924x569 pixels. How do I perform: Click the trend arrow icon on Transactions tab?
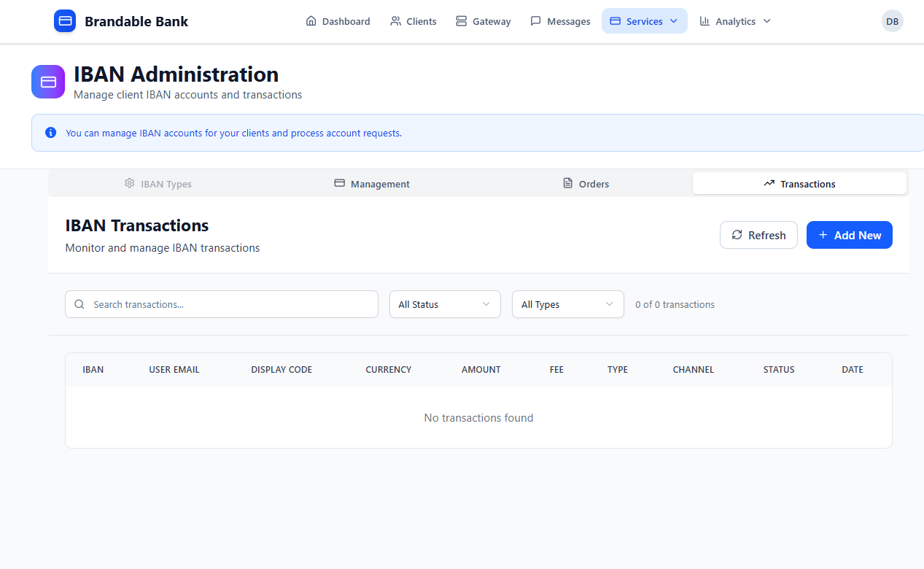click(769, 183)
